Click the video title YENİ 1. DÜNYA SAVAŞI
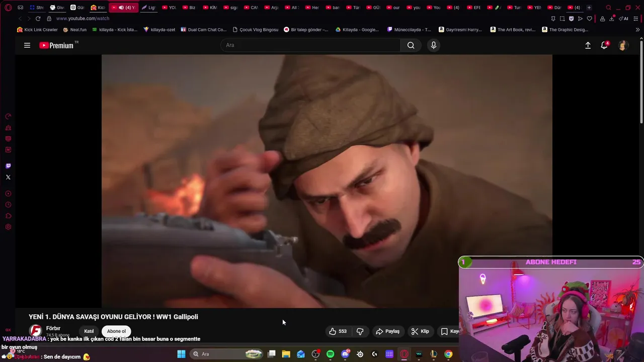Viewport: 644px width, 362px height. 113,317
